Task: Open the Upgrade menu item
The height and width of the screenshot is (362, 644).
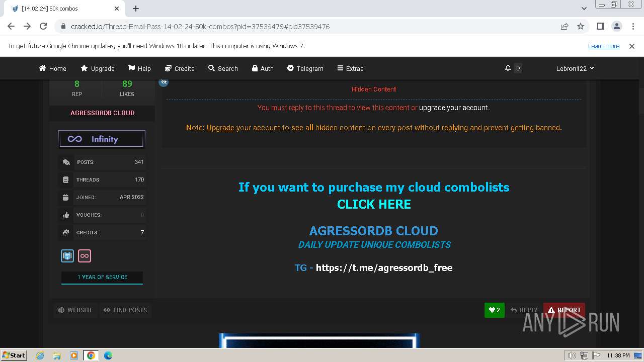Action: (98, 68)
